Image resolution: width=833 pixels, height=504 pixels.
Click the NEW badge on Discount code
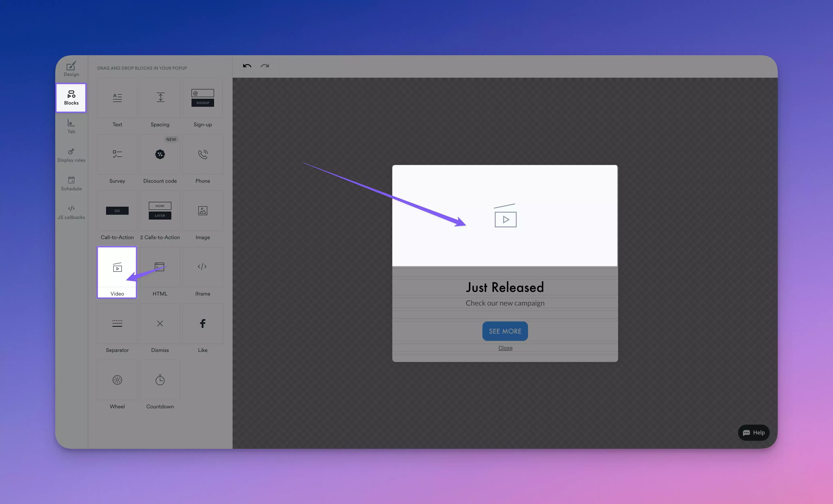171,139
